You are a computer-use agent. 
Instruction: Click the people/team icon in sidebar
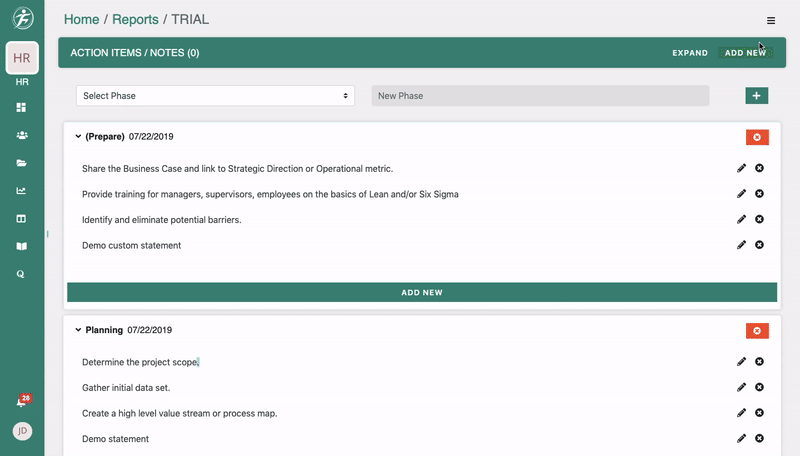pos(21,135)
